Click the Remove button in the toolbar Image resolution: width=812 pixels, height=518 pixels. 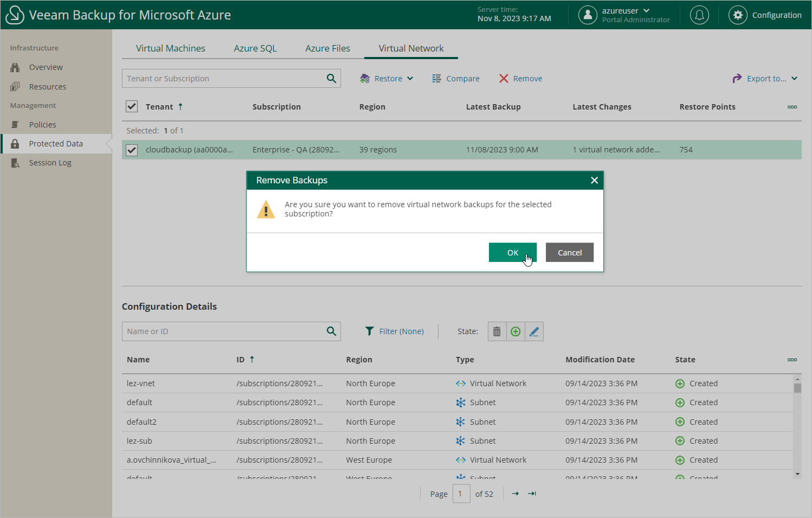520,79
